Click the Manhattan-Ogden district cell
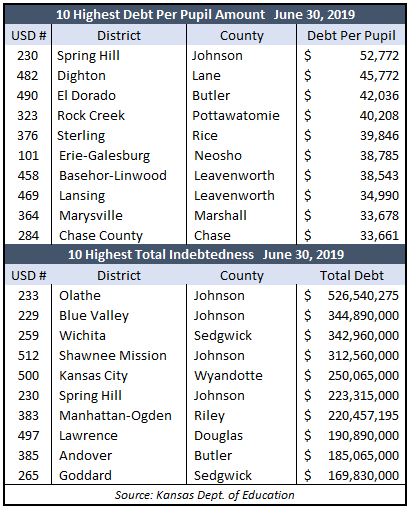The height and width of the screenshot is (512, 410). point(115,416)
